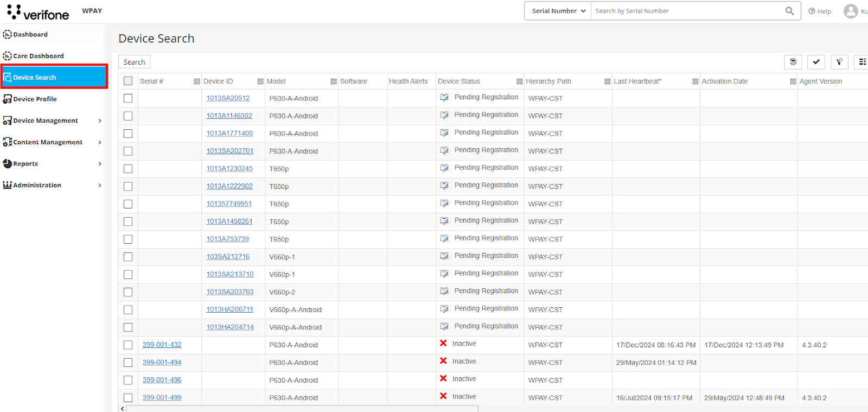
Task: Click the Pending Registration icon for device 103SA212716
Action: [444, 256]
